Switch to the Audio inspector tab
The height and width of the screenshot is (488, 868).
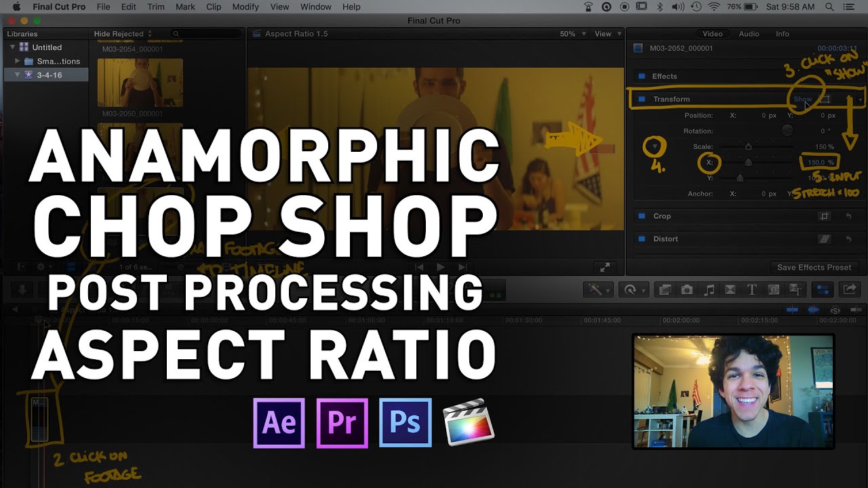click(x=749, y=34)
